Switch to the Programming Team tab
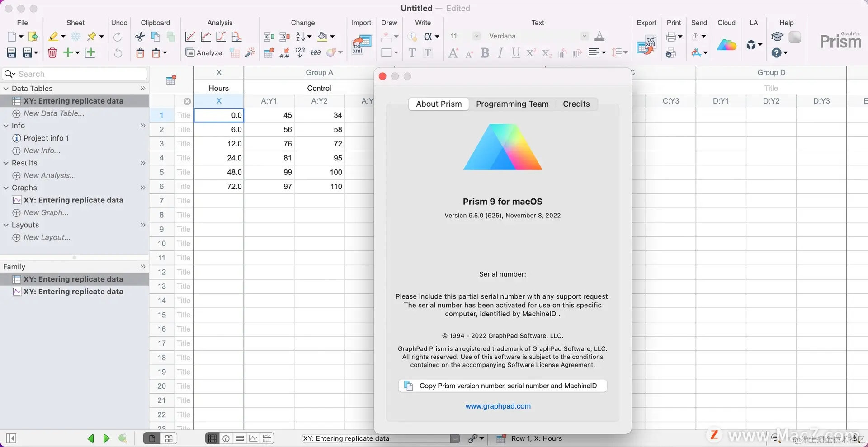Viewport: 868px width, 447px height. pos(512,104)
